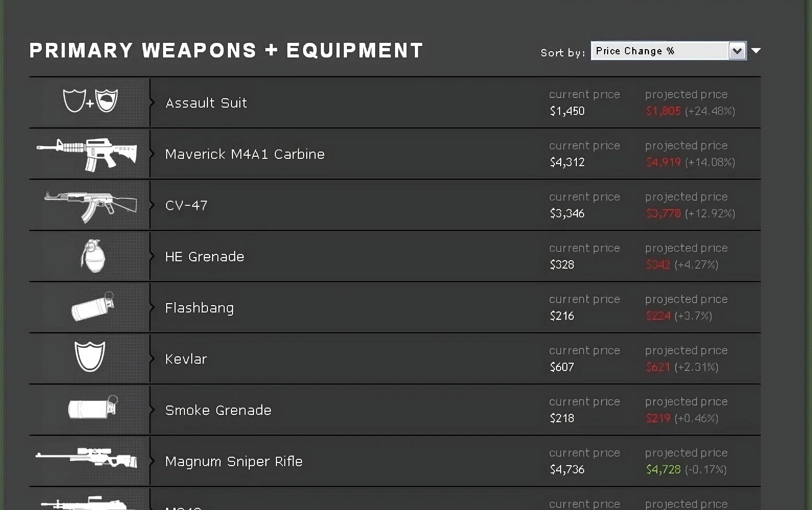Click the HE Grenade icon

coord(93,256)
